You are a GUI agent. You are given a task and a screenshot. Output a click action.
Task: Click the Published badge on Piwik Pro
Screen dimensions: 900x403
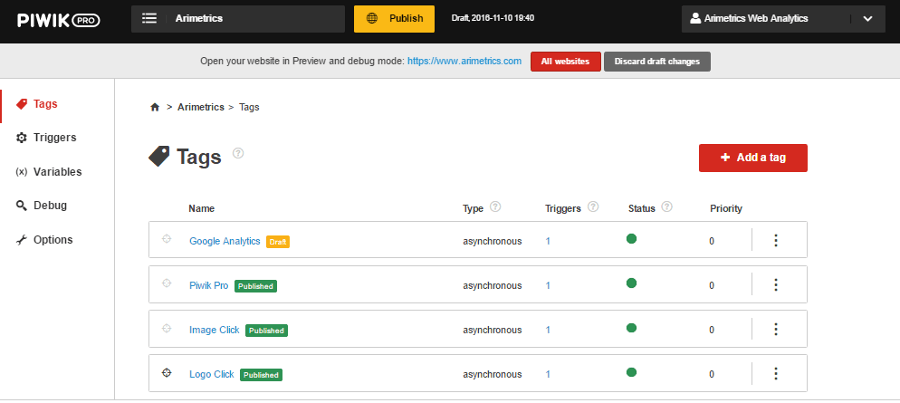click(x=255, y=286)
